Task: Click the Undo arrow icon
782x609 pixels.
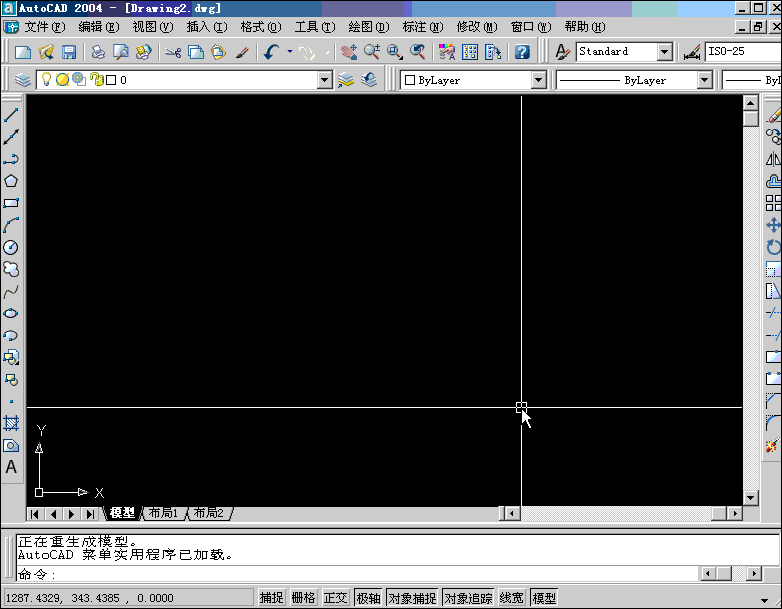Action: [x=272, y=52]
